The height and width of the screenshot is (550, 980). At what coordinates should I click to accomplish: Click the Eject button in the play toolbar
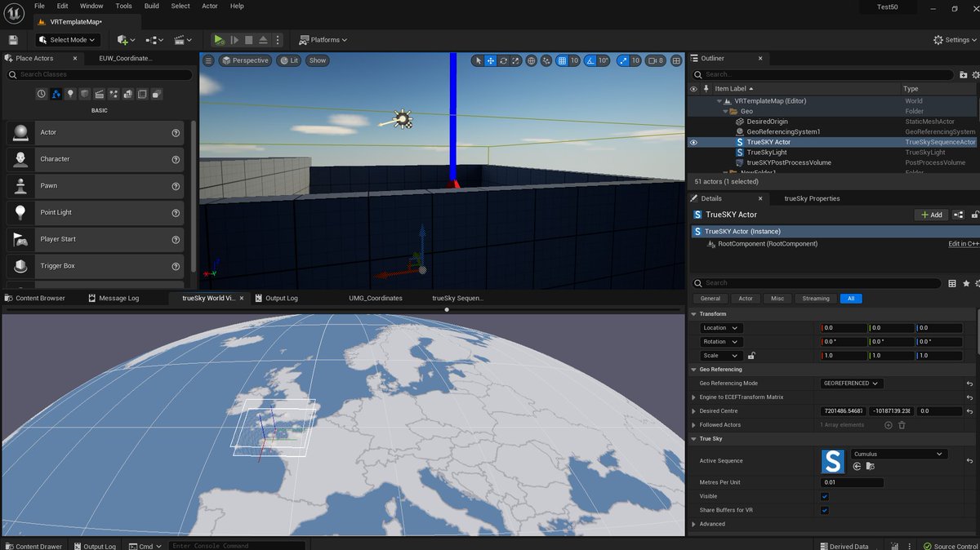263,39
